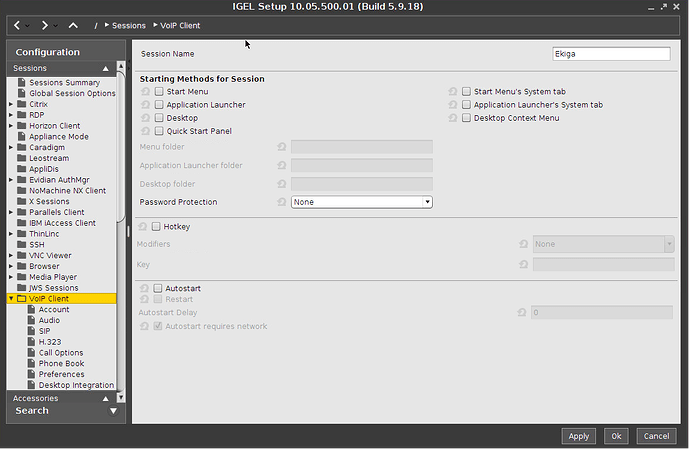The width and height of the screenshot is (689, 449).
Task: Select Sessions in the breadcrumb path
Action: click(128, 24)
